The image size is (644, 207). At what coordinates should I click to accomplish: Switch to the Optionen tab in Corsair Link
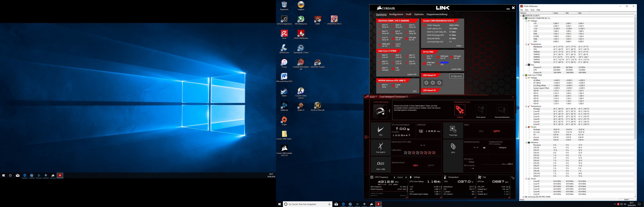(419, 14)
